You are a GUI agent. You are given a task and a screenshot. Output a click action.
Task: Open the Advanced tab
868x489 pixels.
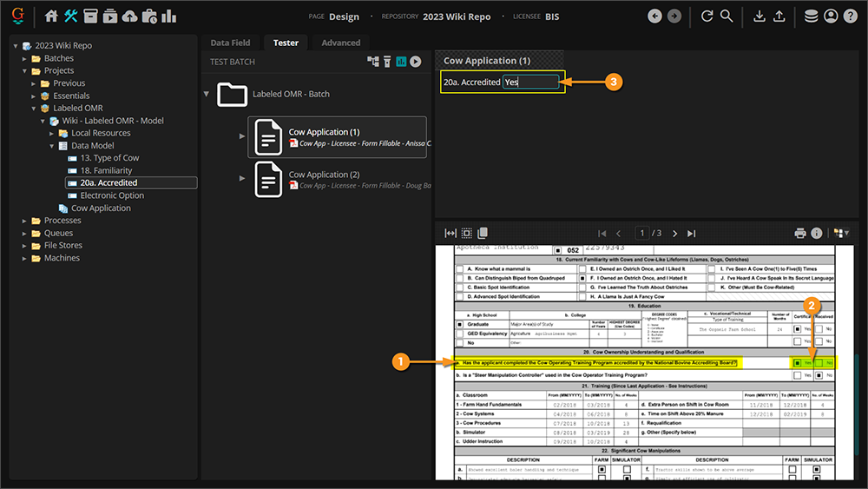pyautogui.click(x=340, y=43)
